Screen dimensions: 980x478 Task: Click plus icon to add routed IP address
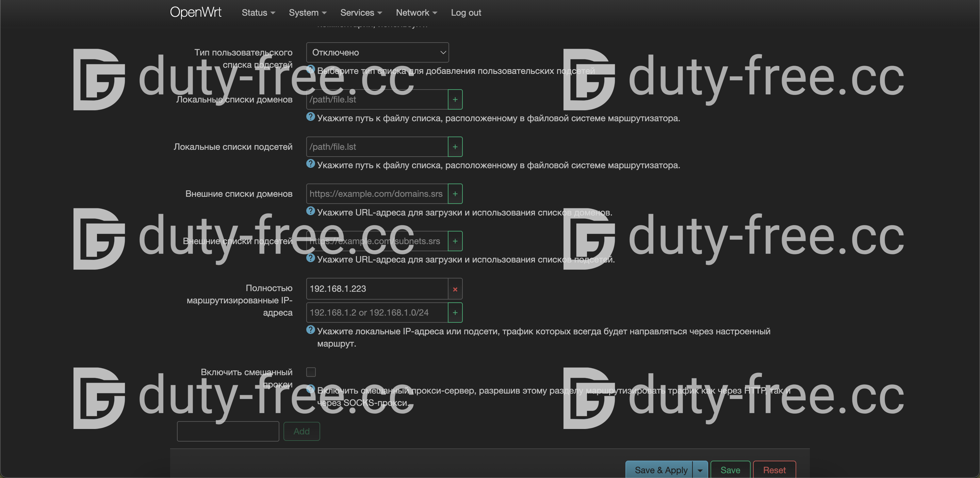click(455, 313)
